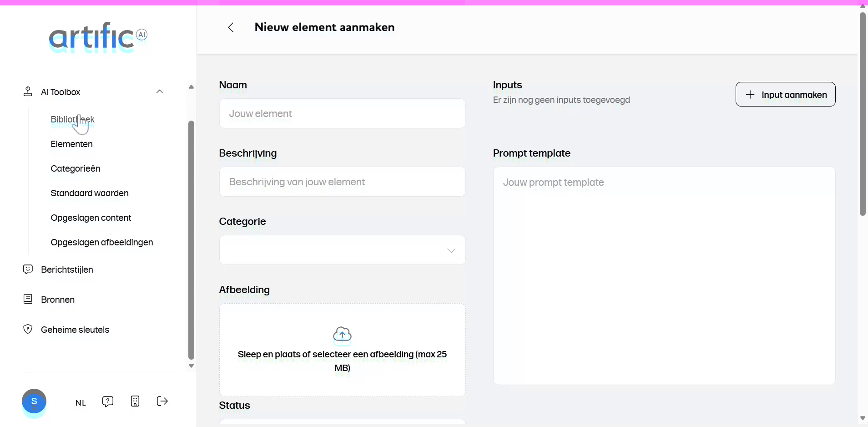Screen dimensions: 868x427
Task: Collapse the AI Toolbox section
Action: [x=160, y=91]
